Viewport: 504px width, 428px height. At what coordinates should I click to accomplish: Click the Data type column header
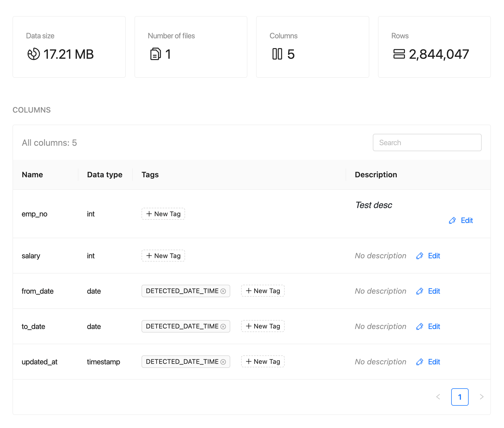click(x=105, y=175)
